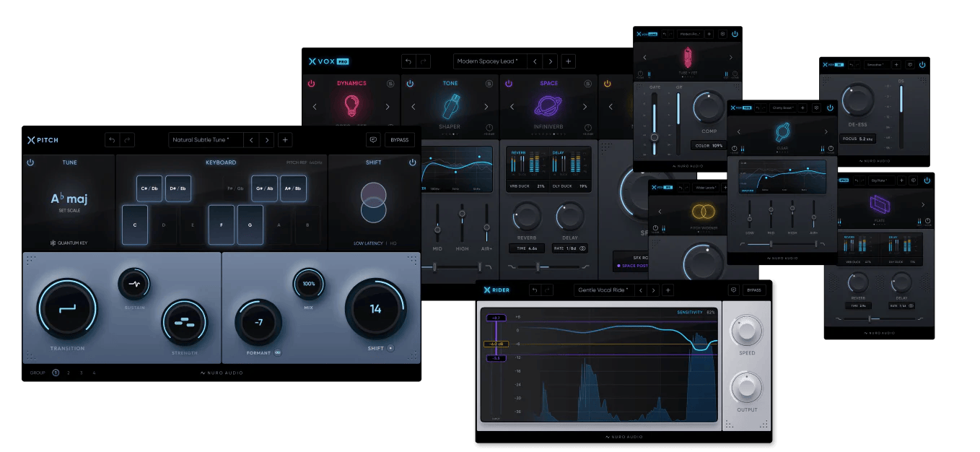
Task: Click Bypass in the Rider plugin
Action: pyautogui.click(x=754, y=290)
